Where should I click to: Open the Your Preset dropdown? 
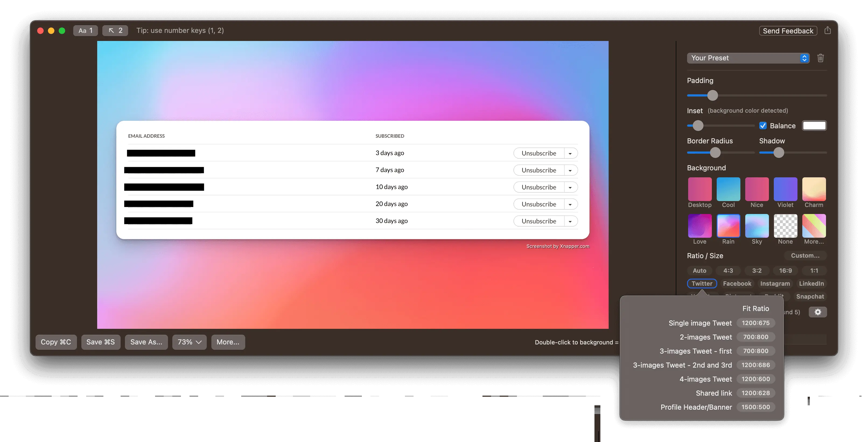point(748,58)
